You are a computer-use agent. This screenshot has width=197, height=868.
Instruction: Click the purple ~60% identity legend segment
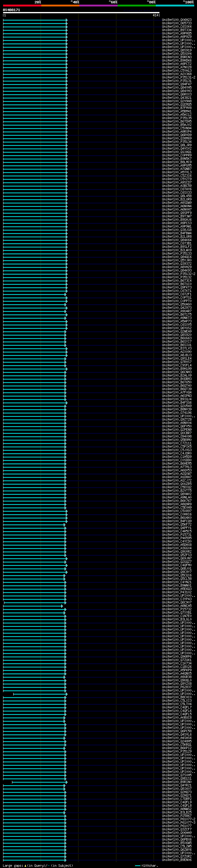pos(98,6)
